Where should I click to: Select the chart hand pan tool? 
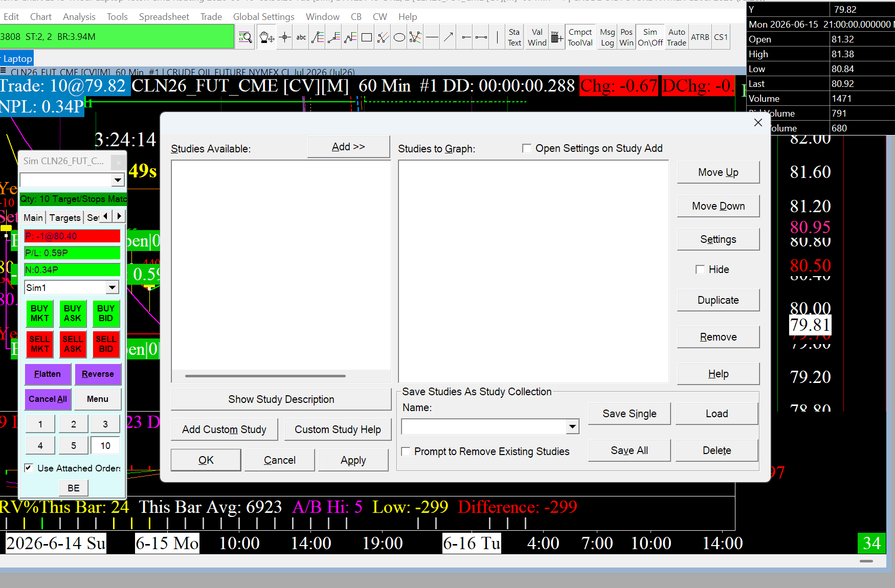(266, 37)
